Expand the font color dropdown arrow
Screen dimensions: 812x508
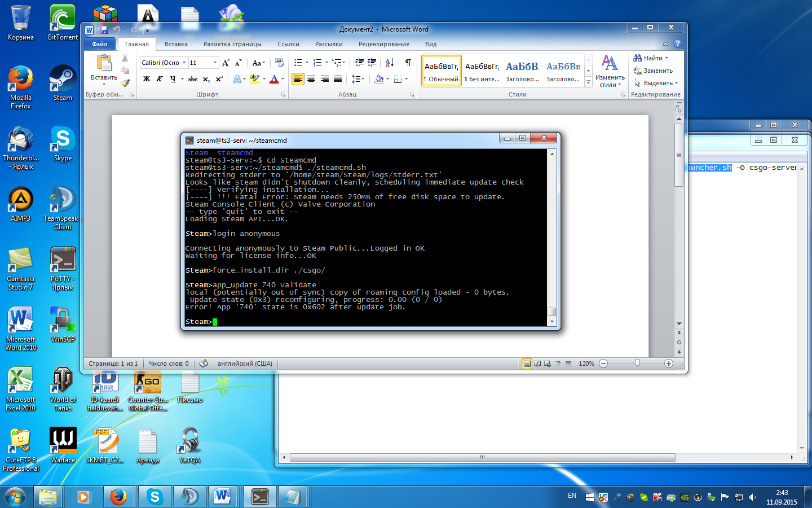pos(283,79)
